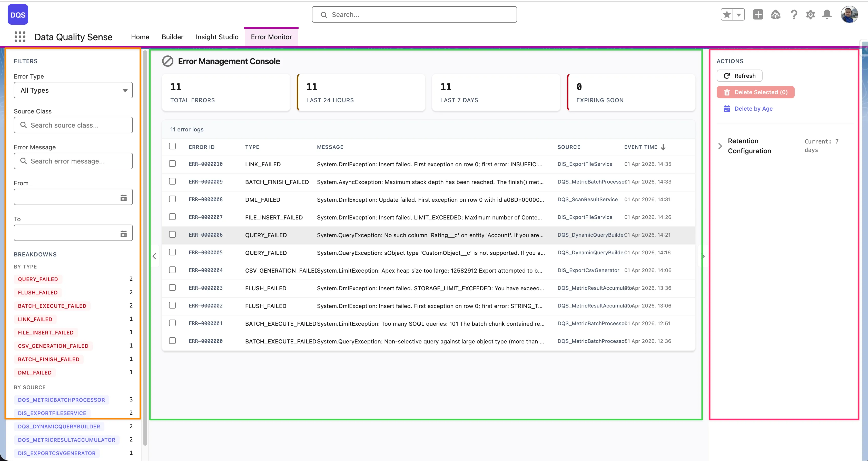Check the row checkbox for ERR-0000006
Image resolution: width=868 pixels, height=461 pixels.
(173, 234)
